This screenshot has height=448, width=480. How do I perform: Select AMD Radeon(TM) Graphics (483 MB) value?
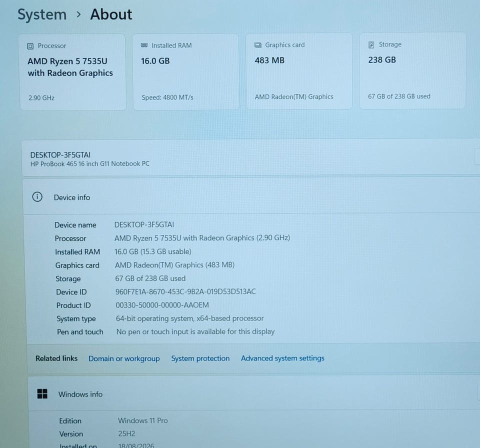(175, 265)
